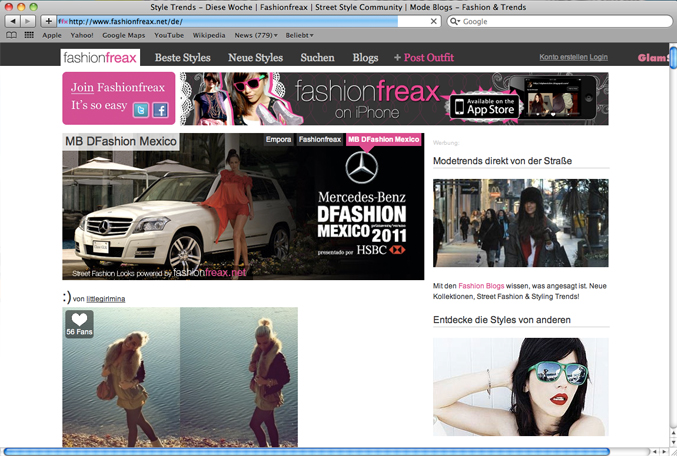Open the Yahoo! bookmark
The height and width of the screenshot is (456, 677).
(82, 35)
